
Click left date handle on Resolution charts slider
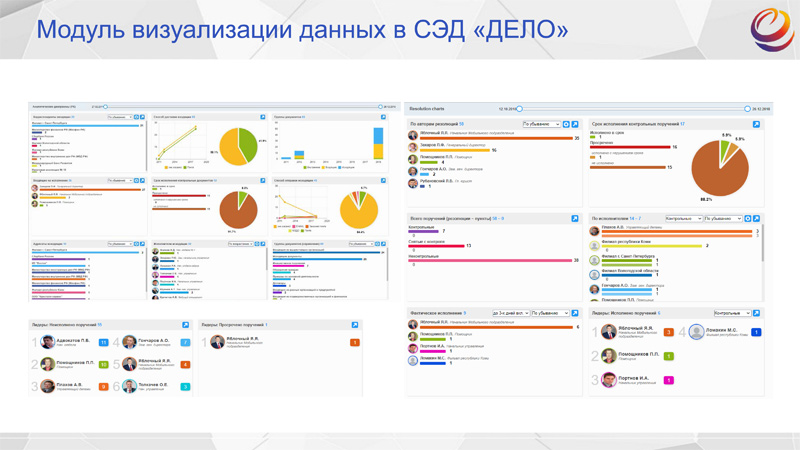(519, 109)
